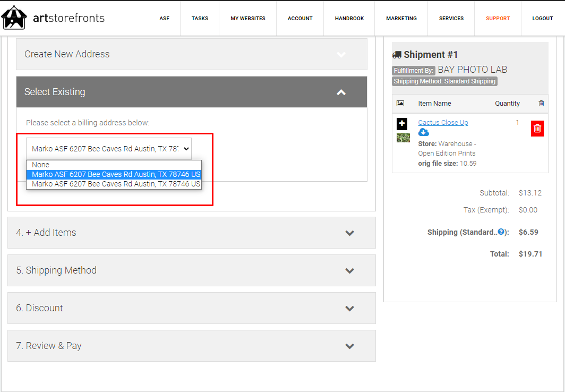565x392 pixels.
Task: Click the 'Please select a billing address below' text
Action: point(88,123)
